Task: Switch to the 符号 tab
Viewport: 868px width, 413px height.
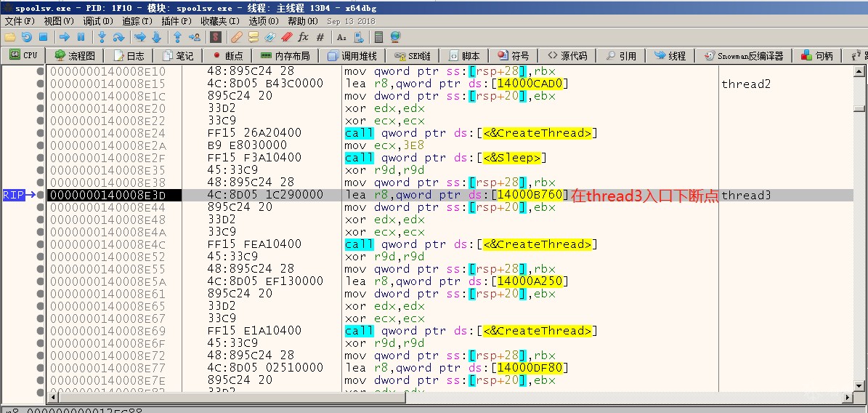Action: coord(513,56)
